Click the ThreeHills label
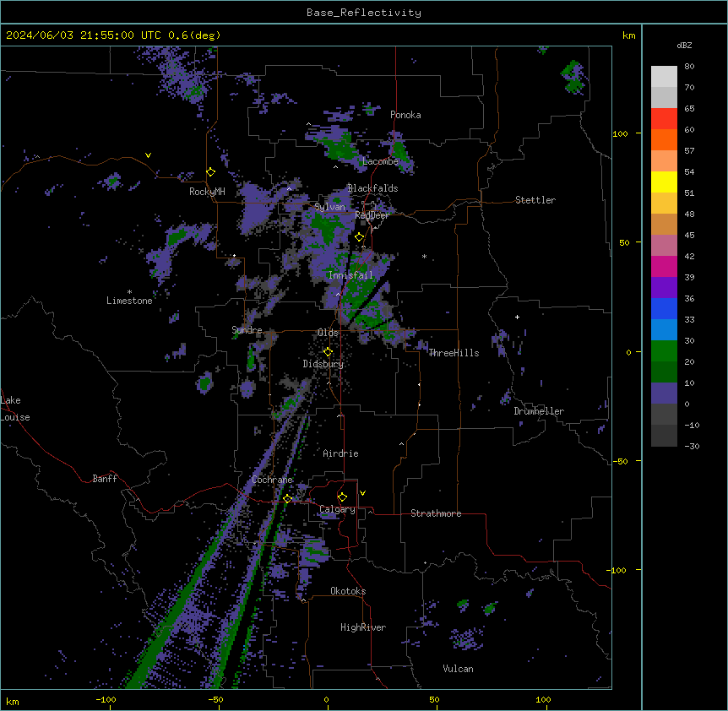This screenshot has height=711, width=728. pos(454,353)
